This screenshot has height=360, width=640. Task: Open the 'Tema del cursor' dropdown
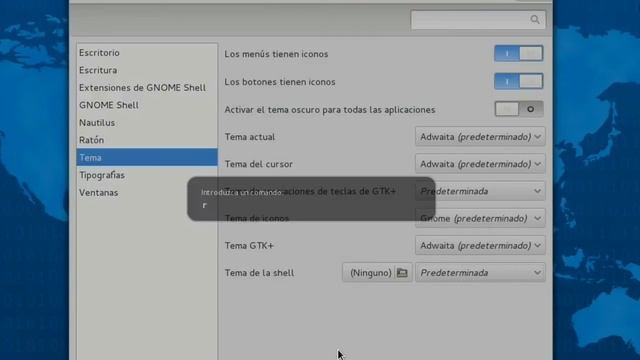(480, 164)
